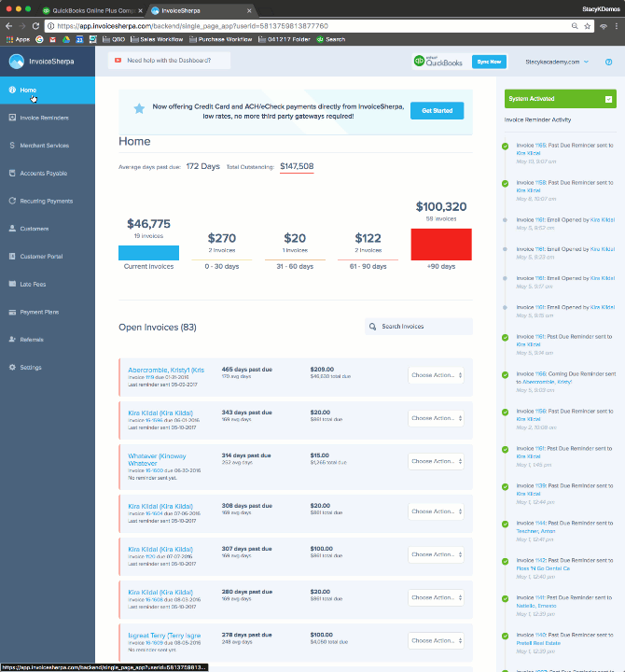The width and height of the screenshot is (625, 672).
Task: Click green check icon for Invoice 1158 activity
Action: pos(505,184)
